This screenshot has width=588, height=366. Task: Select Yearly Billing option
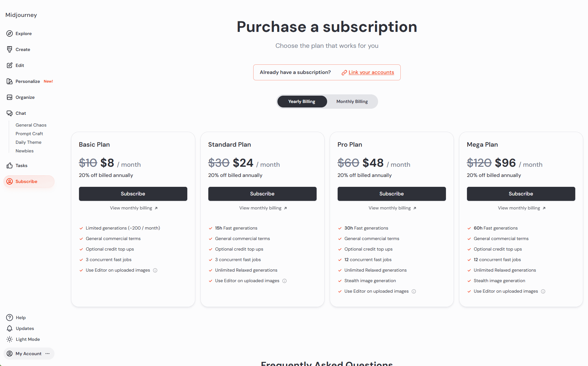point(302,101)
